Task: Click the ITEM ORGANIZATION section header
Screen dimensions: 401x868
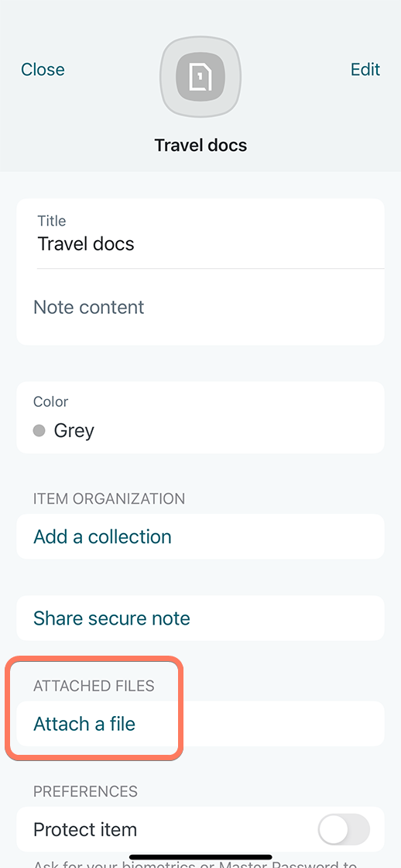Action: coord(109,499)
